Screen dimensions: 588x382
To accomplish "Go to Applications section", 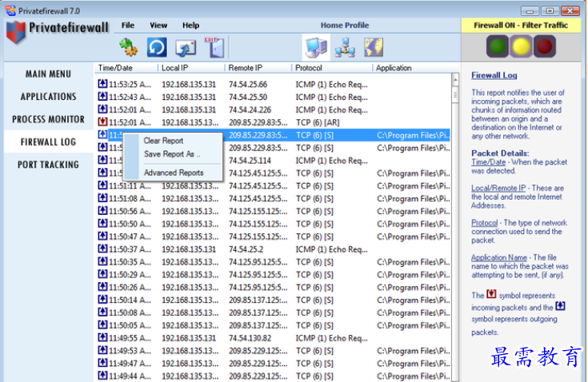I will (x=48, y=97).
